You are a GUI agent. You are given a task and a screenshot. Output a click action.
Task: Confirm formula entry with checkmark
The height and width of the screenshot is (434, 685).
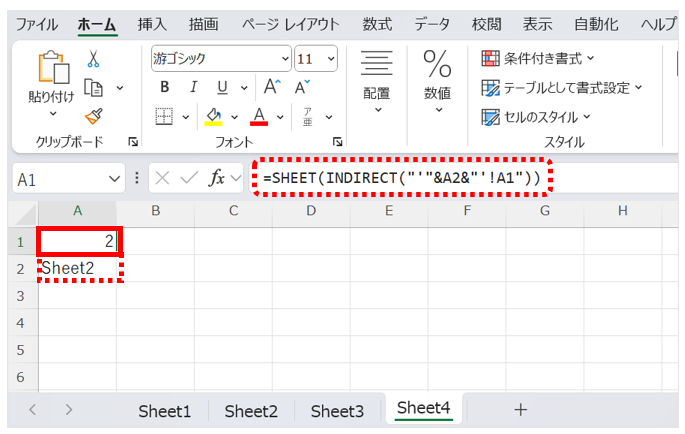pos(189,178)
